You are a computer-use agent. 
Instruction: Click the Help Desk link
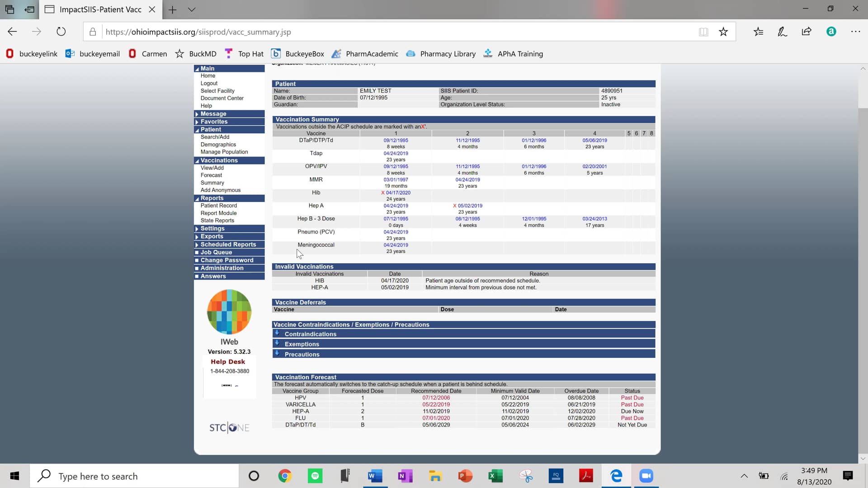click(228, 361)
